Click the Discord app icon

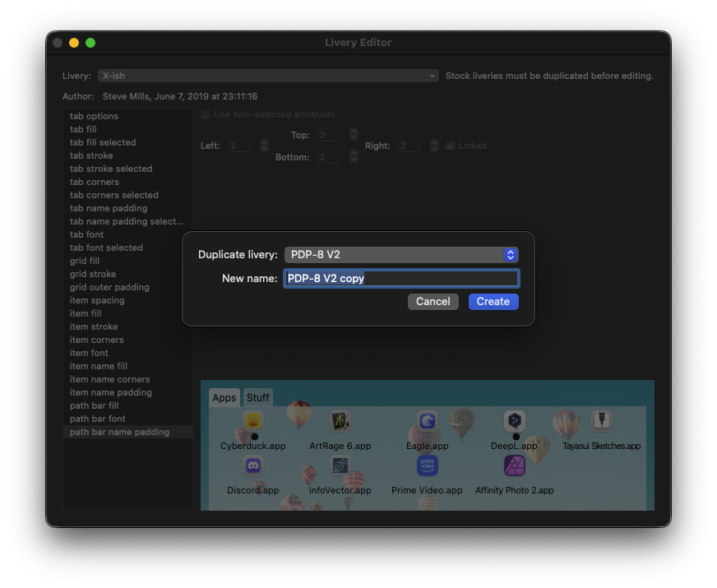coord(252,466)
